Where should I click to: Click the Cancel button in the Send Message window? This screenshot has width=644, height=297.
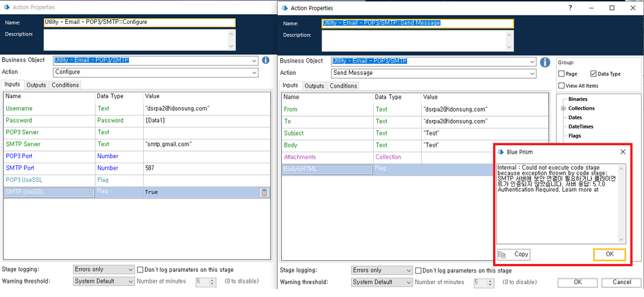[621, 282]
